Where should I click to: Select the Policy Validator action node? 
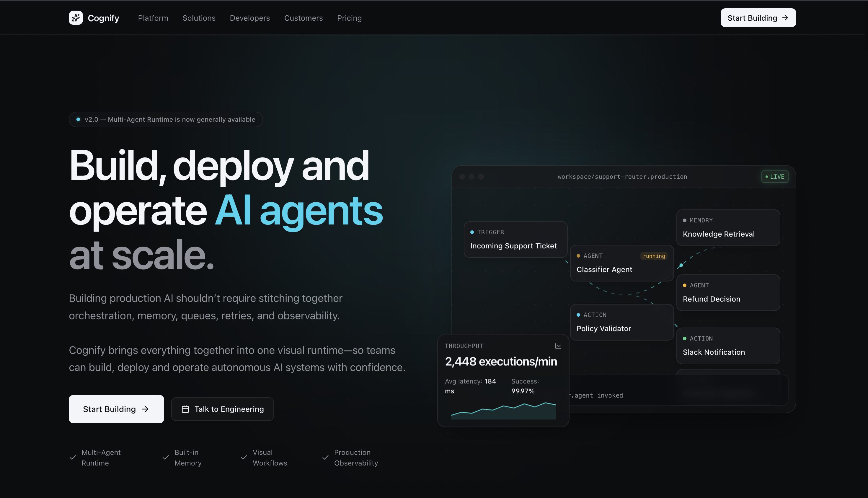[621, 322]
